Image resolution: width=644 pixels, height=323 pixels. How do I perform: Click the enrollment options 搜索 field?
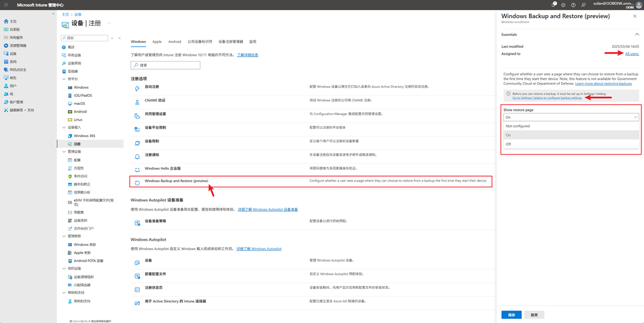pyautogui.click(x=165, y=65)
